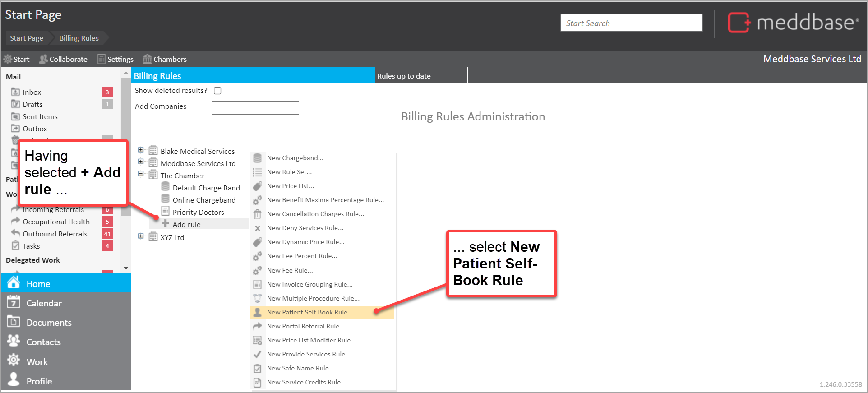The image size is (868, 393).
Task: Click the Add Companies input field
Action: point(255,108)
